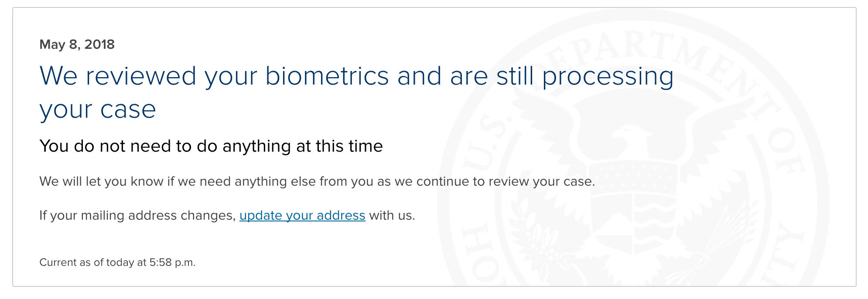Click the word biometrics in the heading

(327, 76)
